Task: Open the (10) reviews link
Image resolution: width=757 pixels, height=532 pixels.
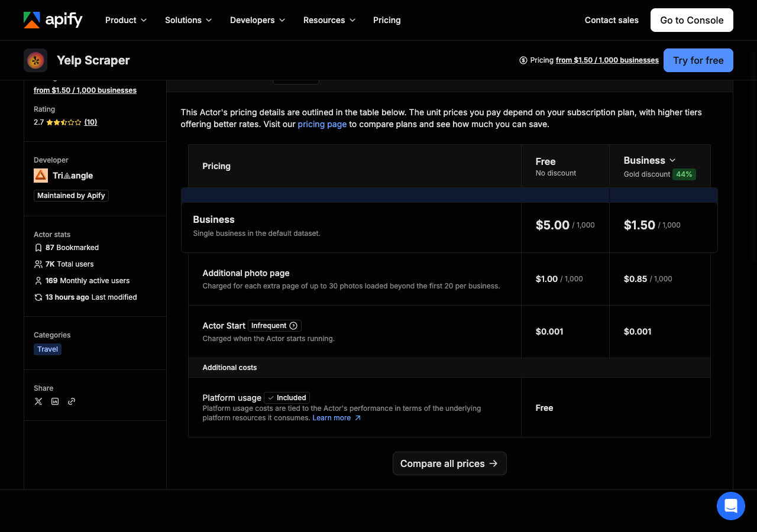Action: pyautogui.click(x=90, y=122)
